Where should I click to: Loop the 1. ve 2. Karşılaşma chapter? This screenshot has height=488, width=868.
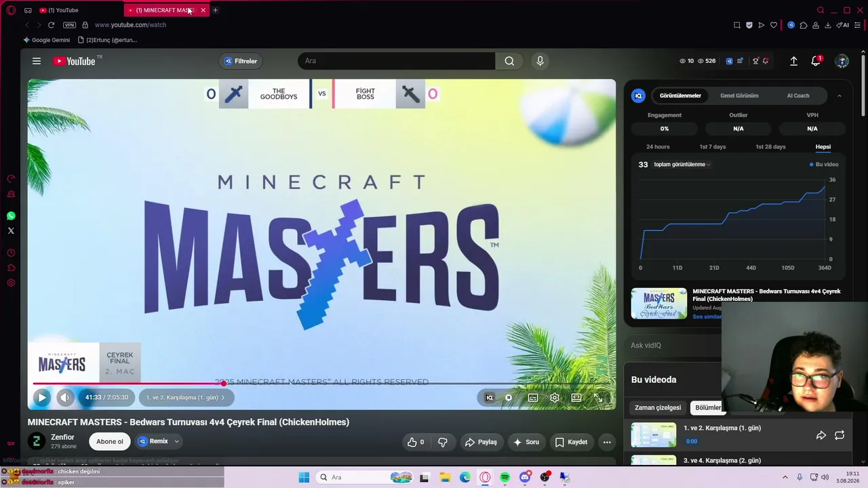click(840, 435)
